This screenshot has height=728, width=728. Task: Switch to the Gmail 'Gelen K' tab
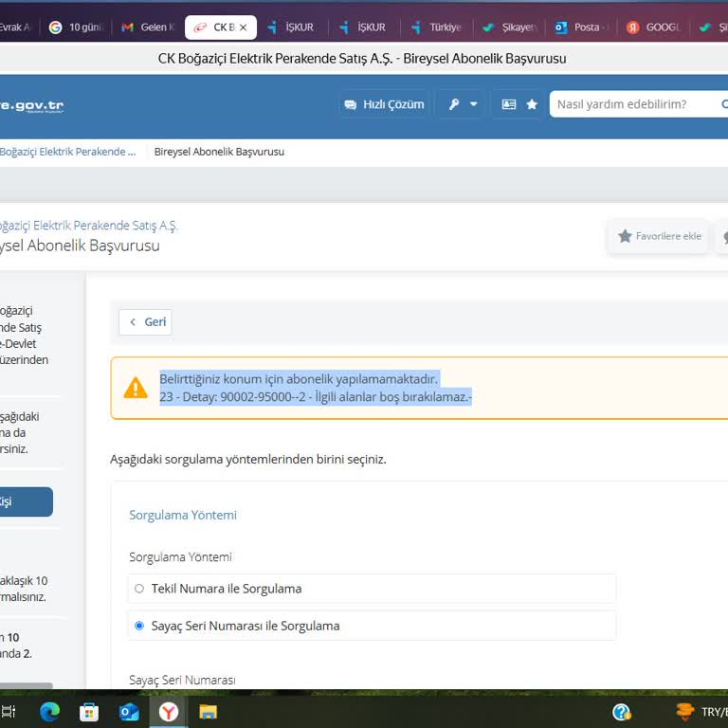[148, 27]
